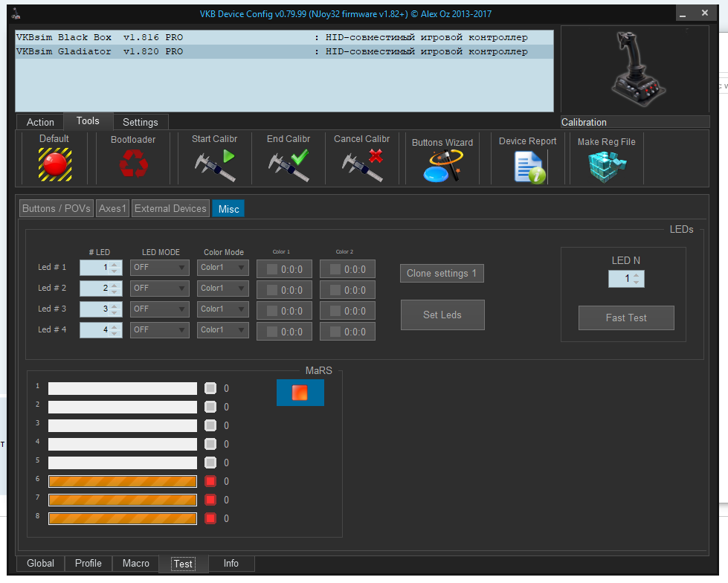Click the app icon in title bar
Viewport: 728px width, 583px height.
[x=16, y=14]
